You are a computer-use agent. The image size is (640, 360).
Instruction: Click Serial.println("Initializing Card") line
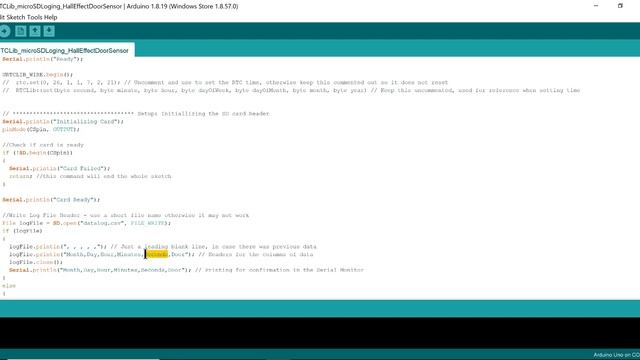point(62,122)
